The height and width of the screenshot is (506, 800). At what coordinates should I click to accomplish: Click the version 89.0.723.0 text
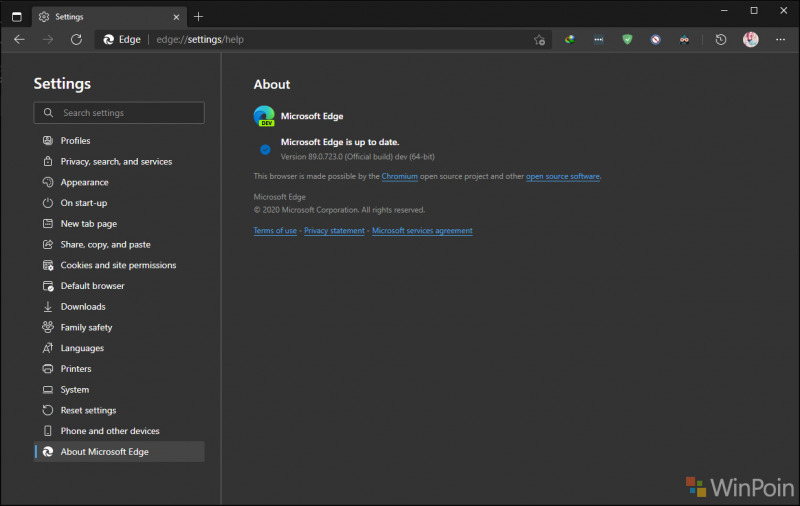(358, 157)
